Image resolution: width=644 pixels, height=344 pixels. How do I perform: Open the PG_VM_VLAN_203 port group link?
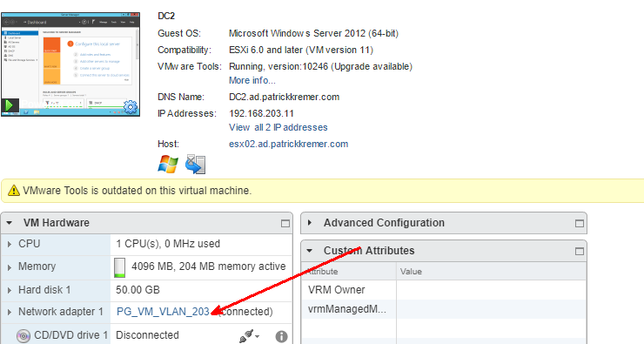tap(163, 312)
